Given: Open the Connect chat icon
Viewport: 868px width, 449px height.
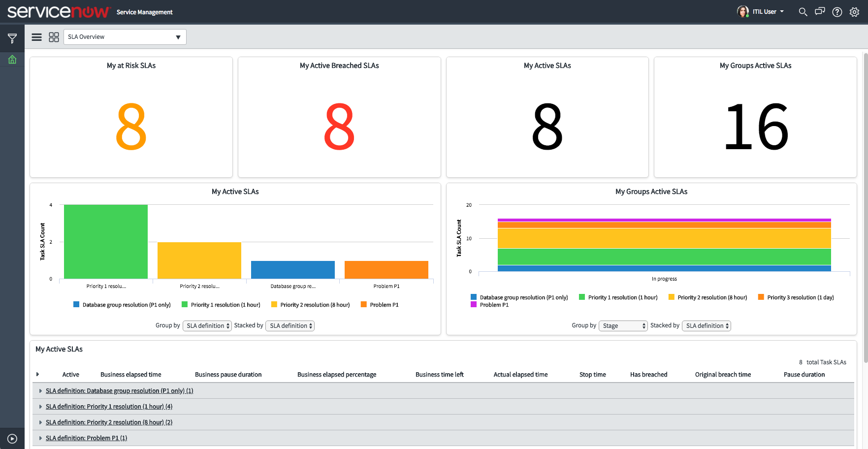Looking at the screenshot, I should [x=820, y=11].
